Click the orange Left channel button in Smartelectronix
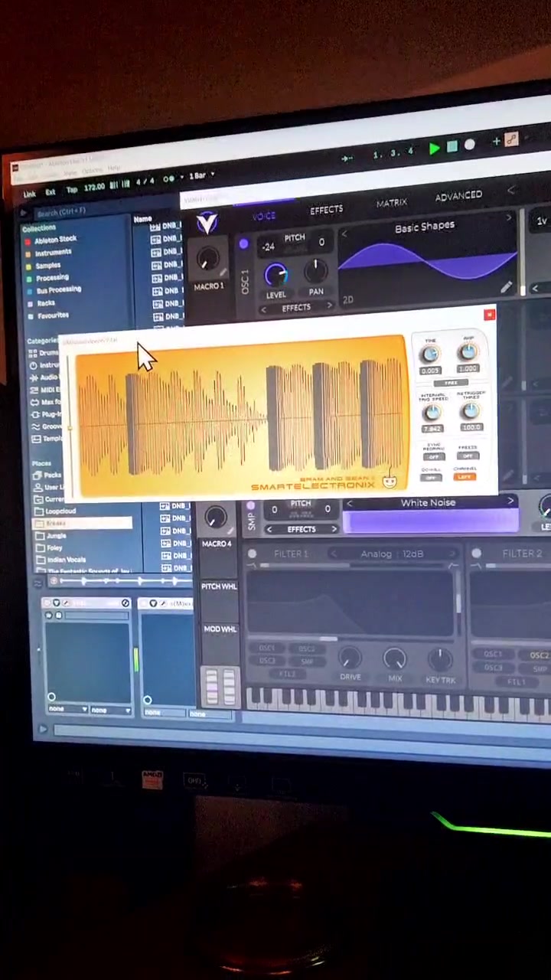 pyautogui.click(x=464, y=477)
